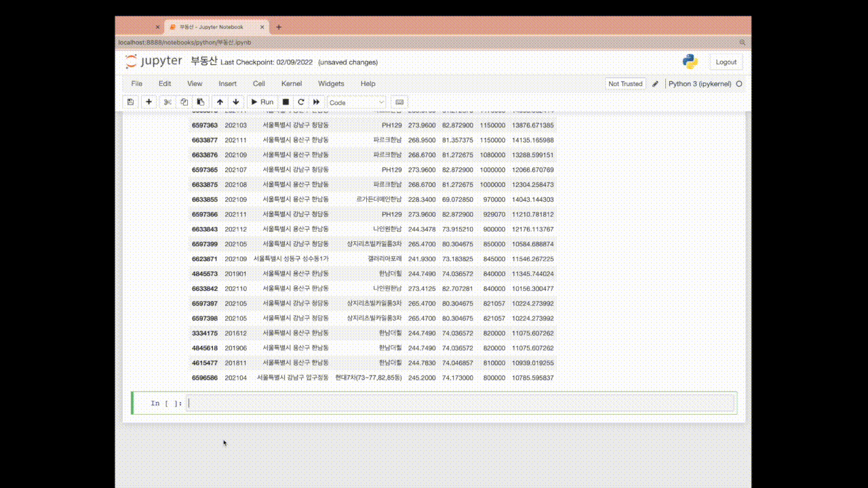The height and width of the screenshot is (488, 868).
Task: Open the cell type Code dropdown
Action: (356, 102)
